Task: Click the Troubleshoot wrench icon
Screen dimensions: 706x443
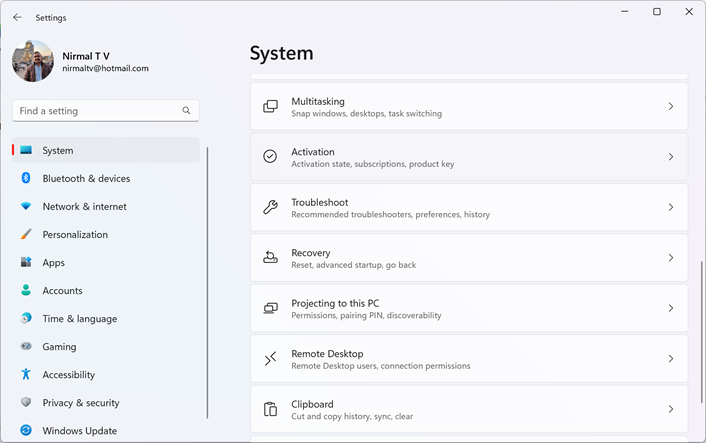Action: pyautogui.click(x=270, y=207)
